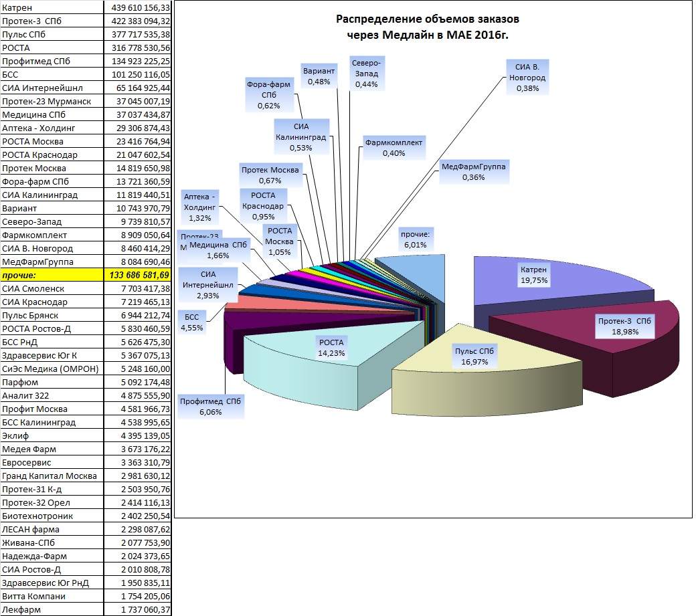
Task: Select the "Протек-23 Мурманск" table cell
Action: [x=52, y=101]
